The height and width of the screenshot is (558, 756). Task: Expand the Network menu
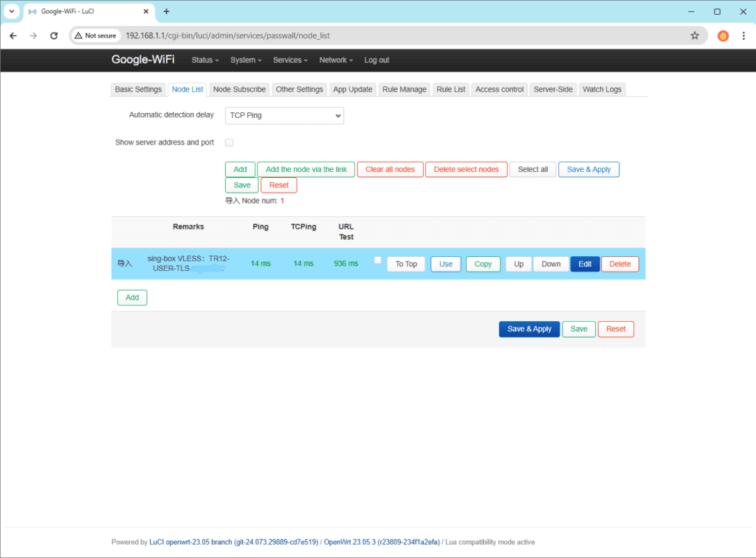336,60
